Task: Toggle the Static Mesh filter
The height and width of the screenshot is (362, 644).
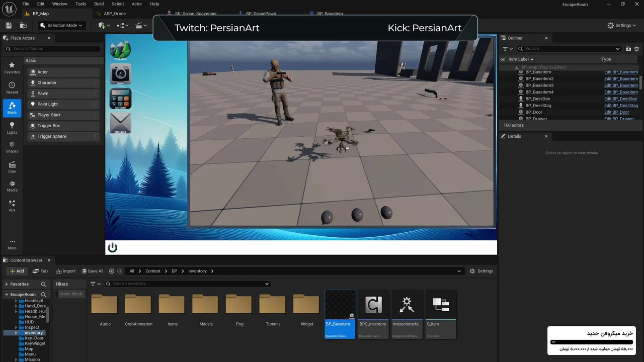Action: click(70, 294)
